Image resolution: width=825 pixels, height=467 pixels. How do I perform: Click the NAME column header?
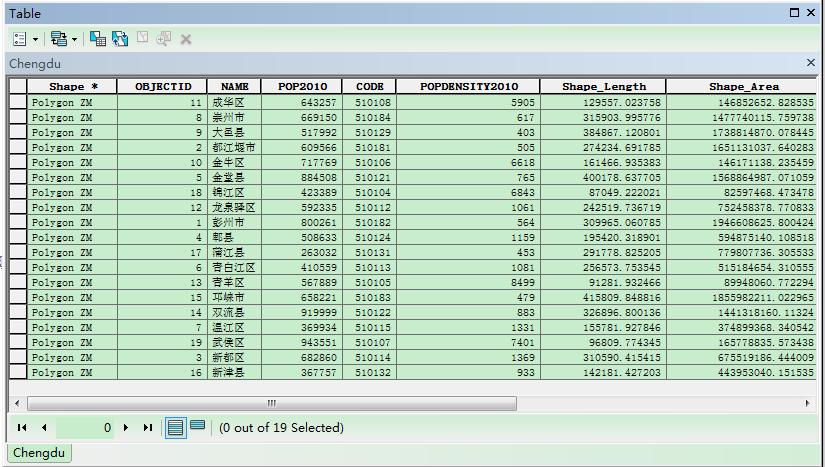tap(234, 86)
